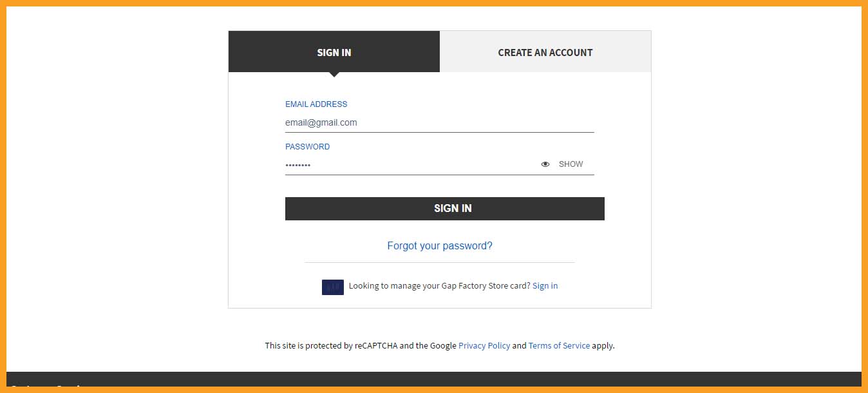Viewport: 868px width, 393px height.
Task: Open the CREATE AN ACCOUNT tab
Action: coord(545,52)
